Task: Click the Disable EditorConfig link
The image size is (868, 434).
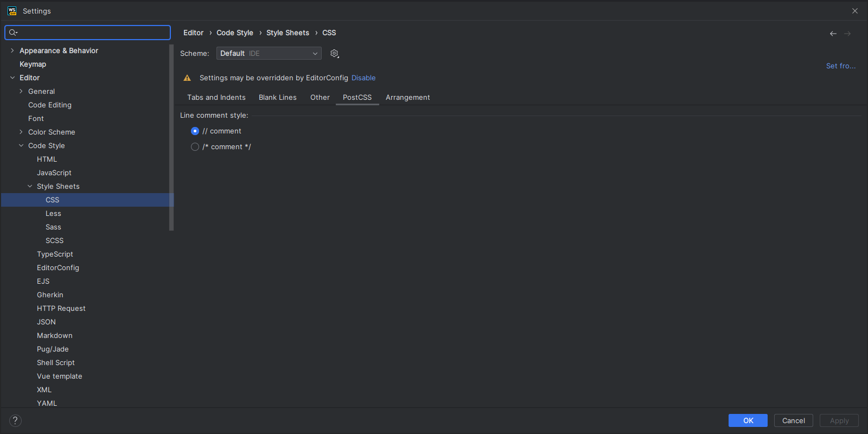Action: (363, 78)
